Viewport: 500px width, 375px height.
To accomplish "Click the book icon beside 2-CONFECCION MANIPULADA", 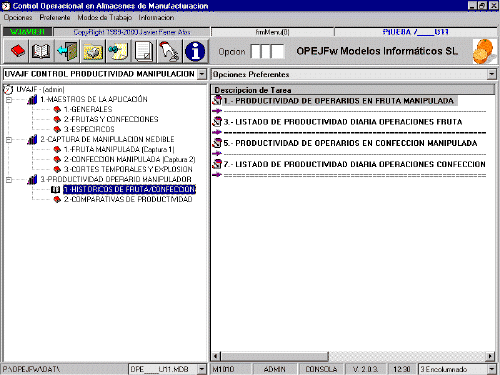I will click(57, 159).
